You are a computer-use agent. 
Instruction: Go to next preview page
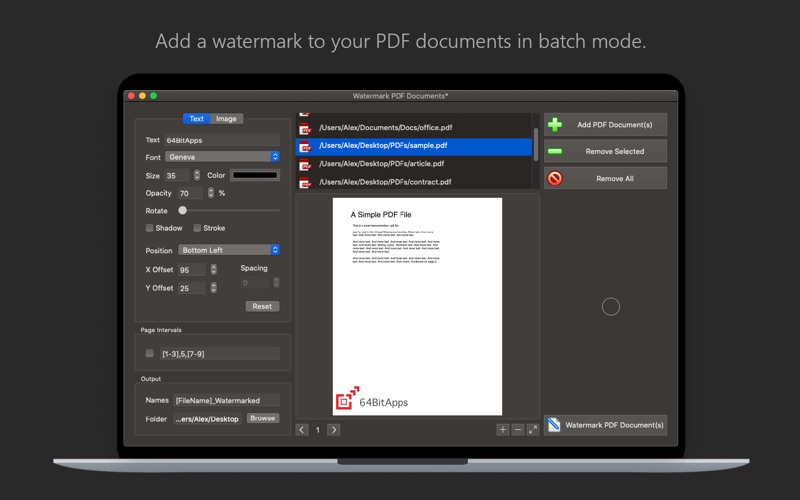click(334, 430)
